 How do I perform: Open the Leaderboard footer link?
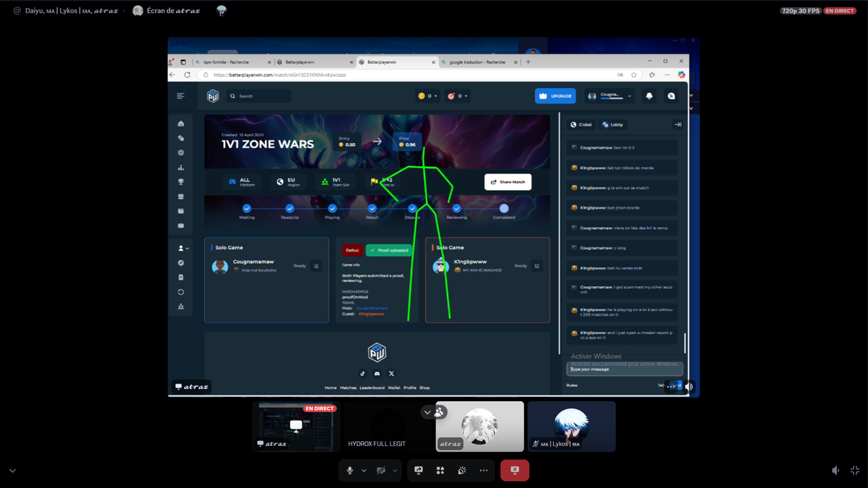372,388
